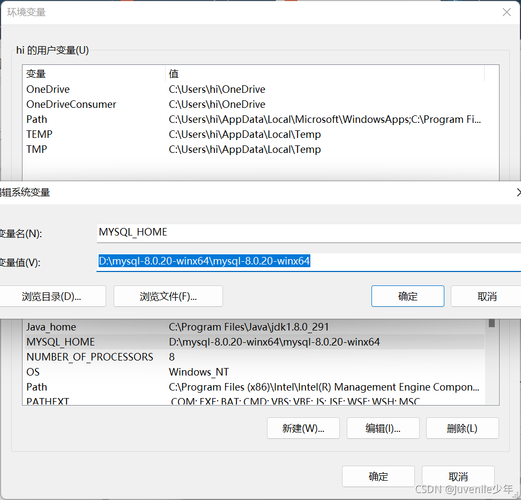Click the 值 column header in user variables
Viewport: 521px width, 500px height.
click(x=325, y=74)
